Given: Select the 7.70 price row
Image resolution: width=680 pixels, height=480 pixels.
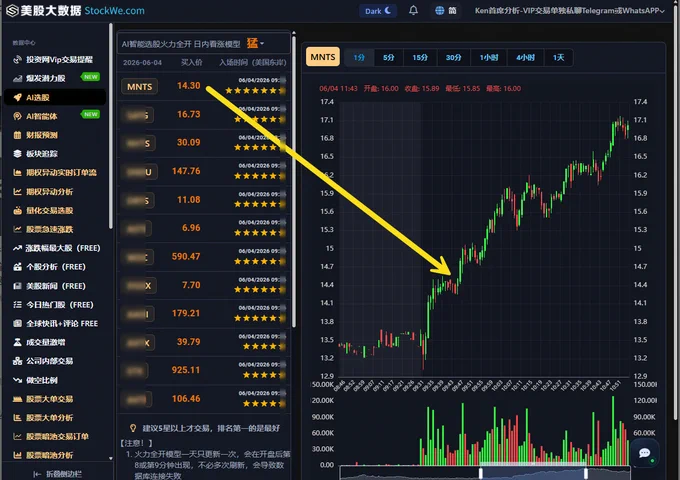Looking at the screenshot, I should click(204, 285).
